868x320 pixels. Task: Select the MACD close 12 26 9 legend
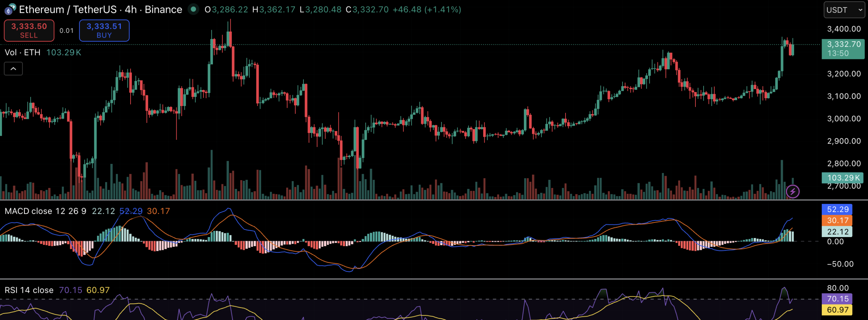click(x=45, y=211)
